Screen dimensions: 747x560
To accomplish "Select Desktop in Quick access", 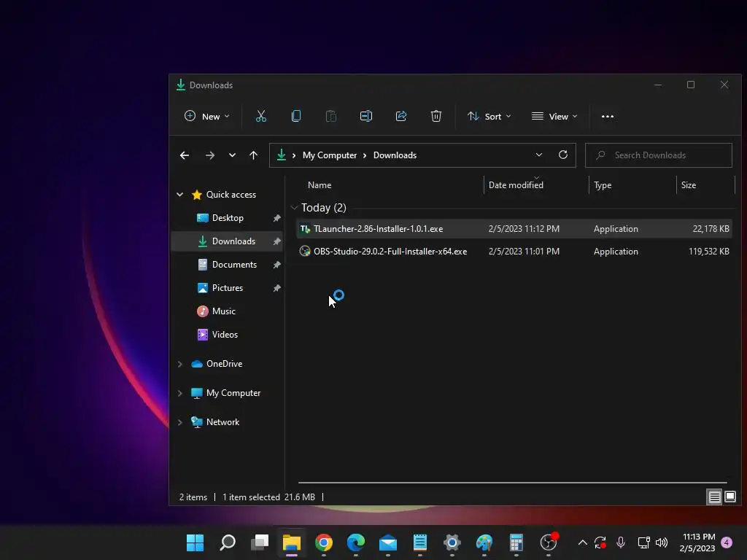I will (227, 217).
